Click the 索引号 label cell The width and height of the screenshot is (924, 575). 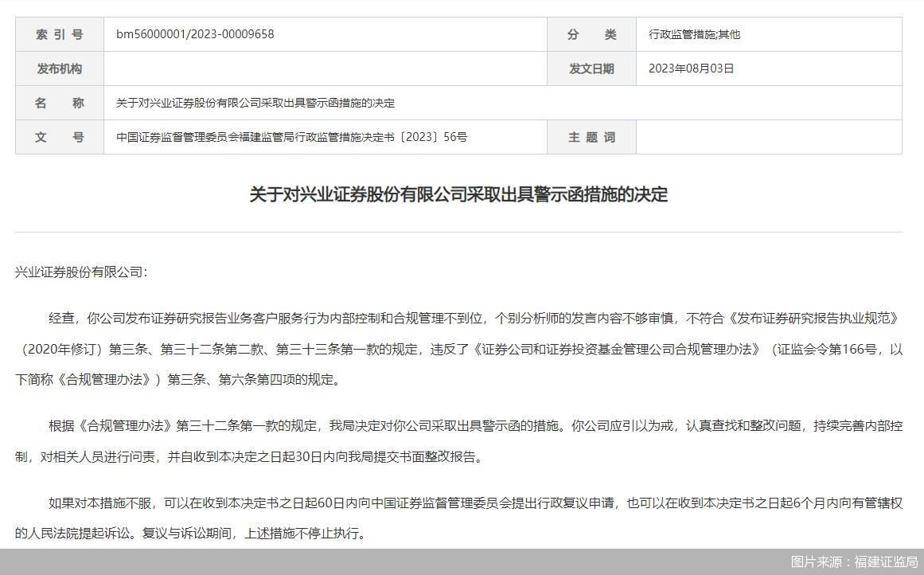[60, 34]
